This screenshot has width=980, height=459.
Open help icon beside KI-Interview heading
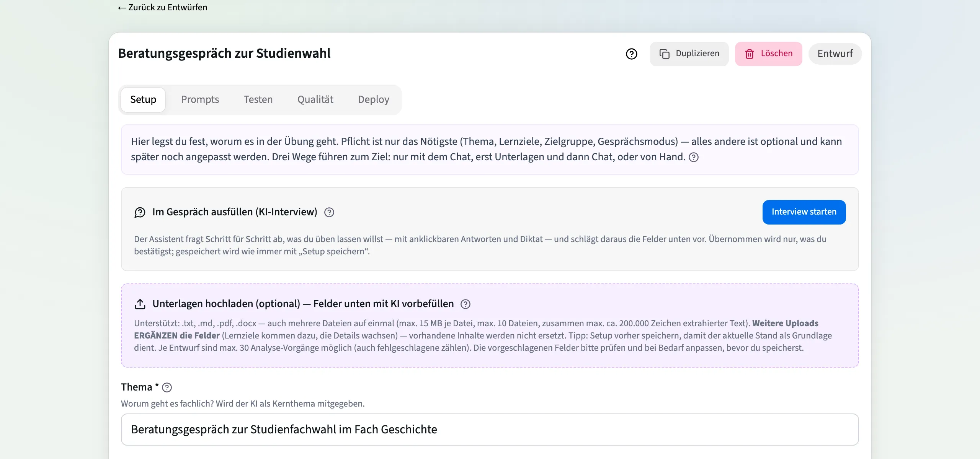coord(329,212)
